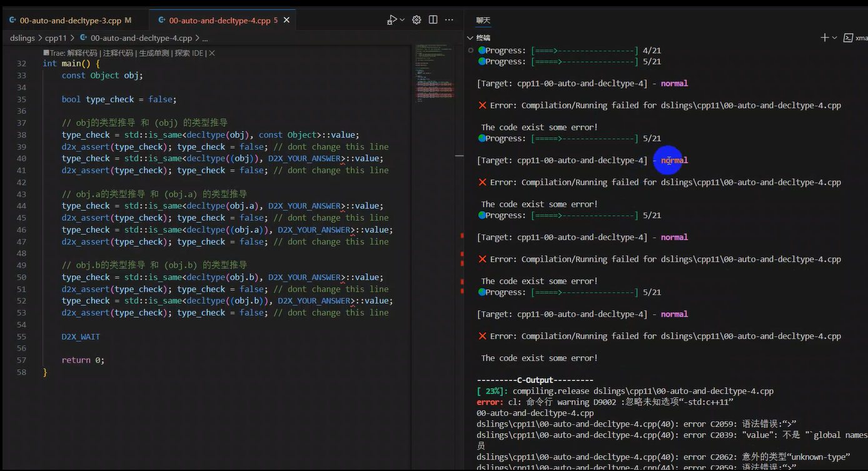Click the code minimap preview
Viewport: 868px width, 471px height.
coord(435,73)
